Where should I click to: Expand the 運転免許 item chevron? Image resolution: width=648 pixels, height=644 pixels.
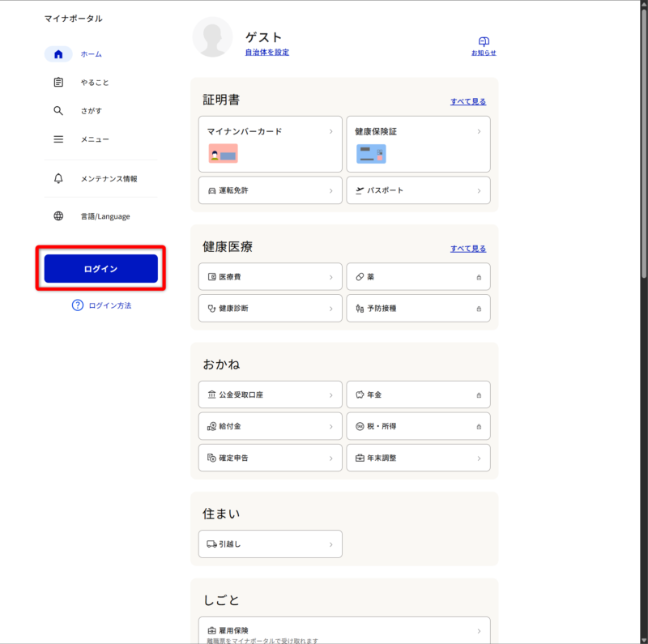330,190
